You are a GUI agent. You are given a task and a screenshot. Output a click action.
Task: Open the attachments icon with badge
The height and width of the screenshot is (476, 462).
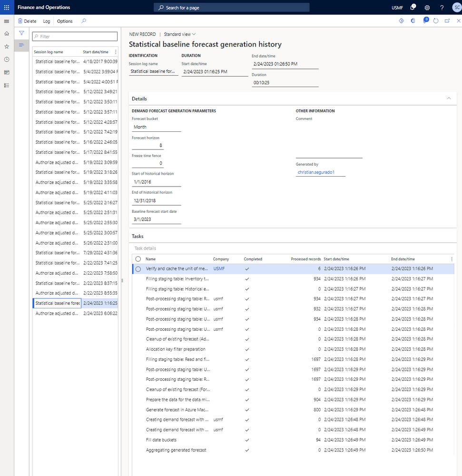(425, 20)
